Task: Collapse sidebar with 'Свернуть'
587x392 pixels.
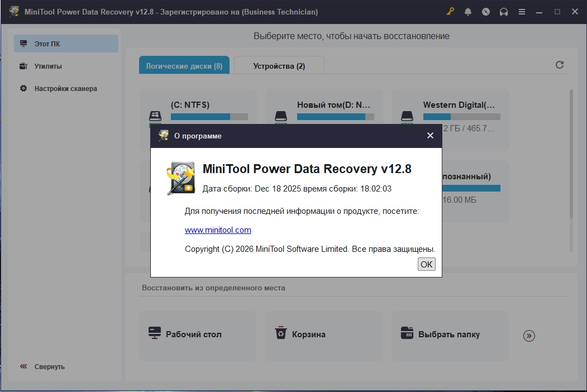Action: click(x=42, y=366)
